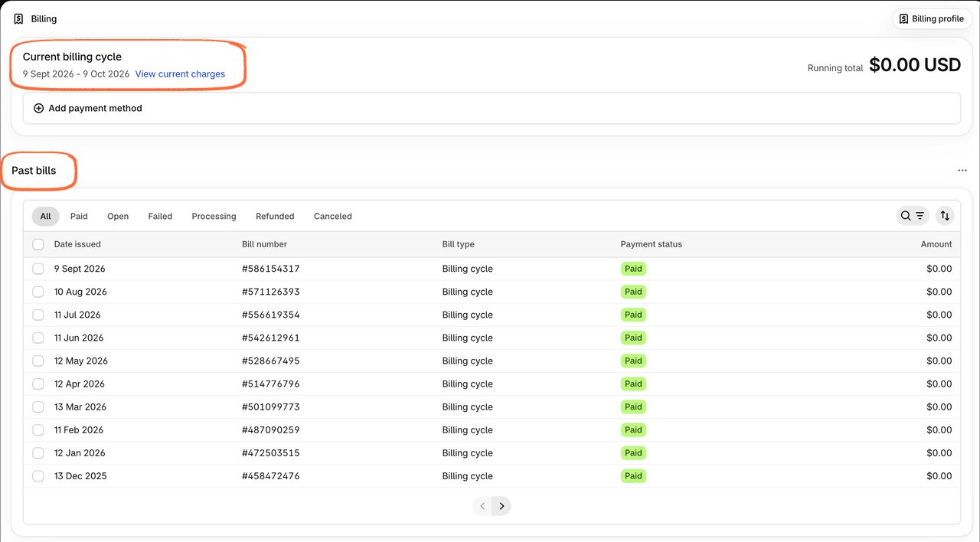Open the Billing profile button
This screenshot has width=980, height=542.
pos(932,19)
